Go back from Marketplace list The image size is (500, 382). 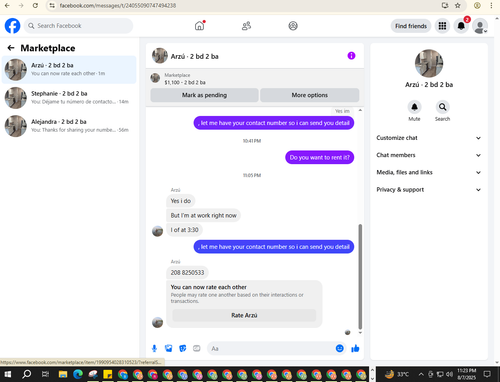11,48
